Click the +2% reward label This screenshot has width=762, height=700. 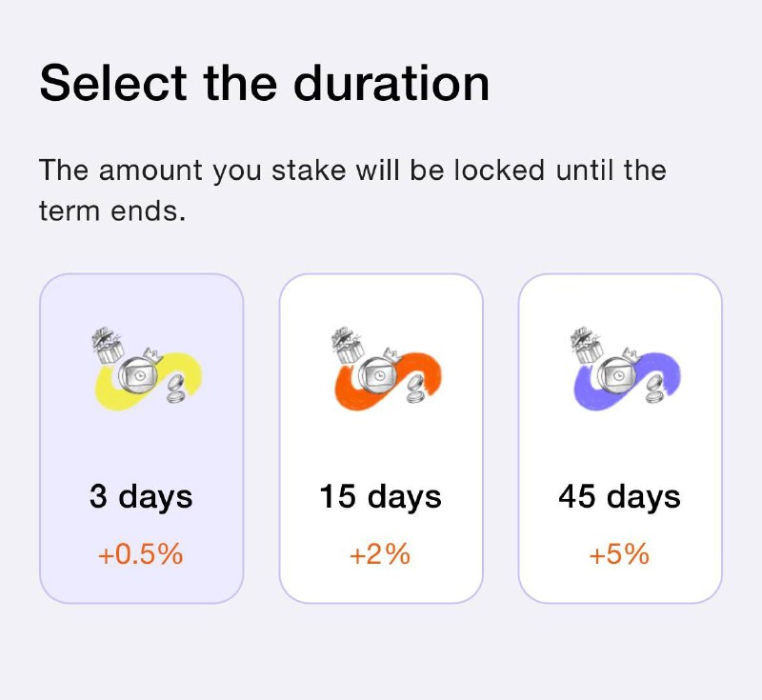coord(380,554)
